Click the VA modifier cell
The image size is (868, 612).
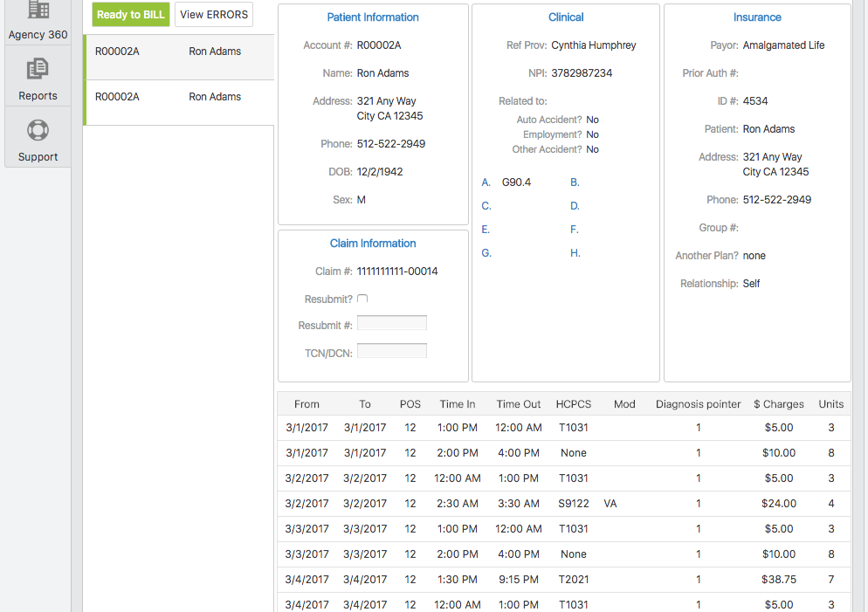(x=610, y=504)
